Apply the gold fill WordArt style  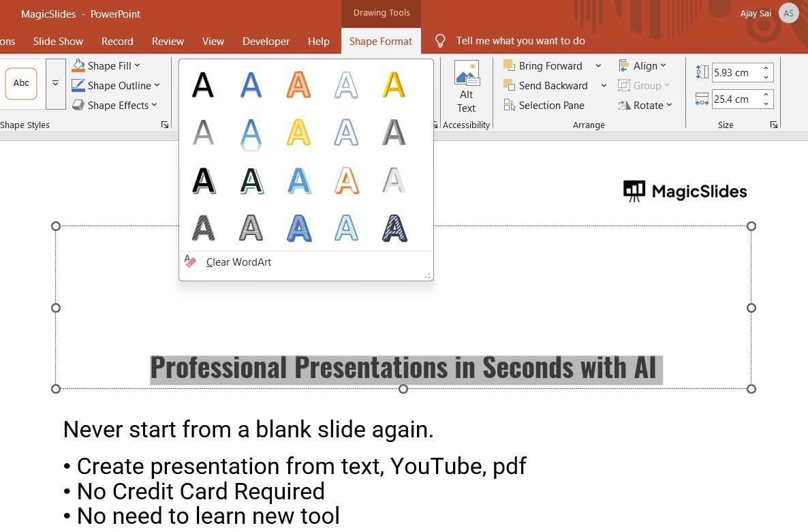tap(394, 85)
